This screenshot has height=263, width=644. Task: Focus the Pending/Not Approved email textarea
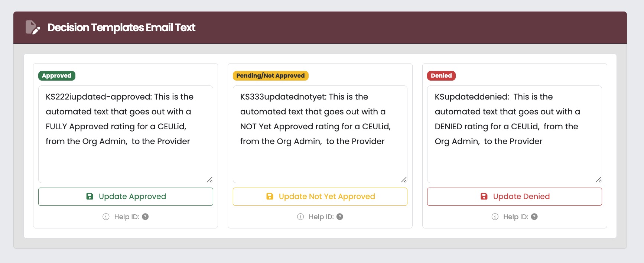pos(320,134)
